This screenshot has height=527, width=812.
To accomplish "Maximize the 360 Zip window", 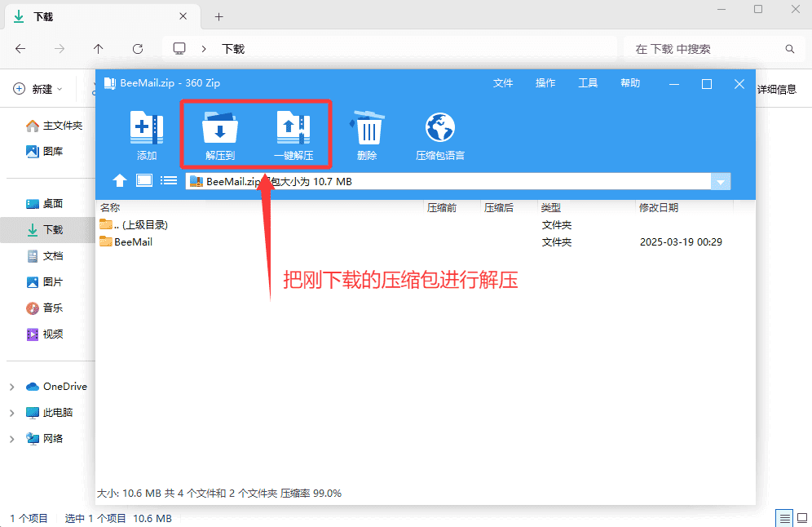I will [706, 84].
